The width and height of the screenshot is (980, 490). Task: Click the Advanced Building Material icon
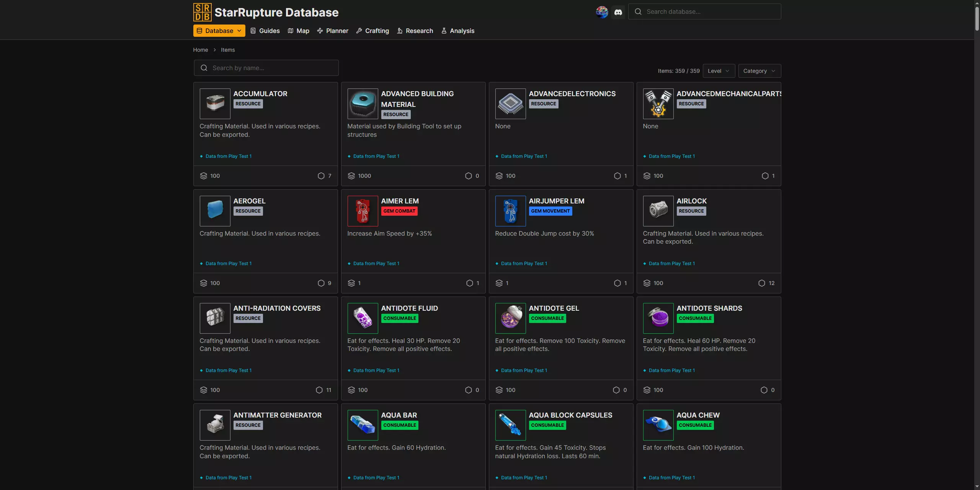point(363,104)
